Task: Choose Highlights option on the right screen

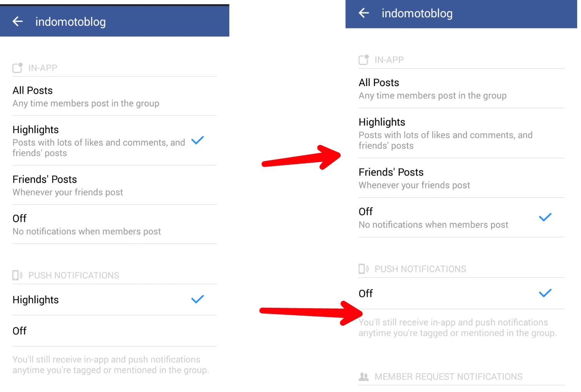Action: [445, 133]
